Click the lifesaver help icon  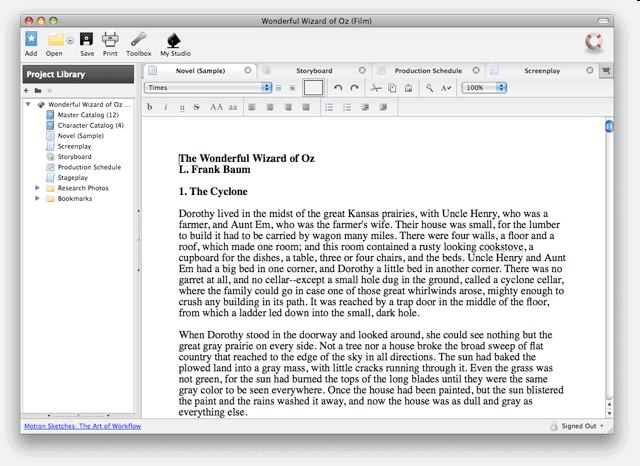pyautogui.click(x=594, y=42)
